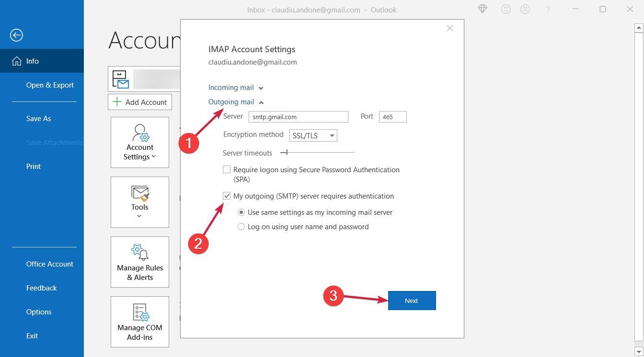Open the Encryption method SSL/TLS dropdown
The width and height of the screenshot is (644, 357).
coord(313,135)
